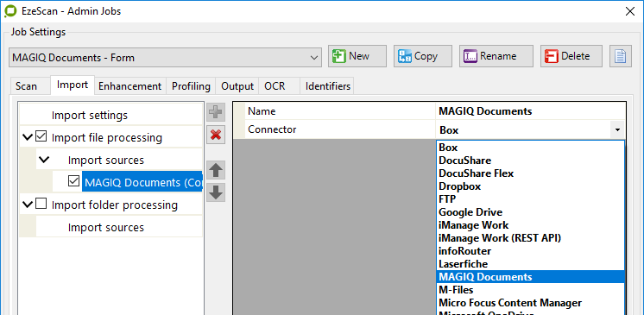Select MAGIQ Documents connector option
644x315 pixels.
[530, 277]
